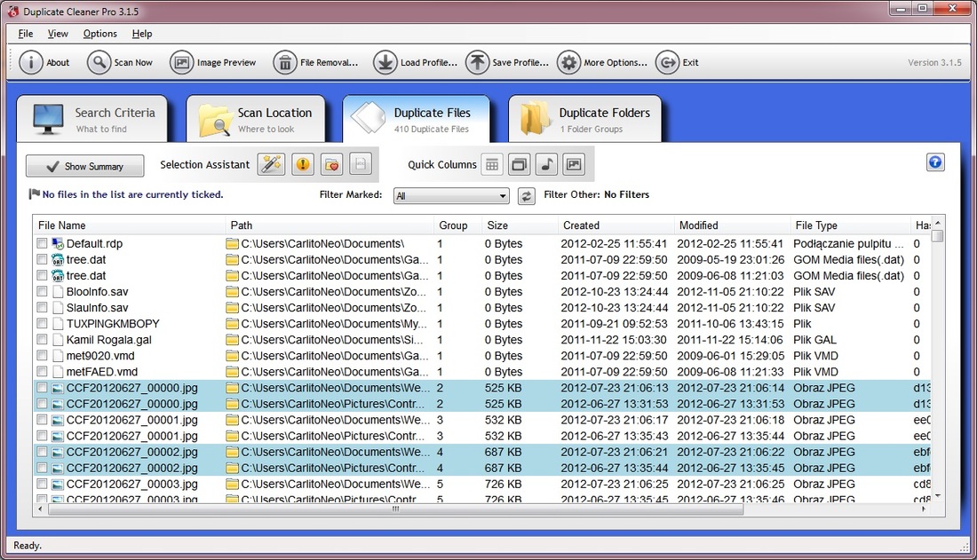977x560 pixels.
Task: Tick the metFAED.vmd checkbox
Action: point(42,371)
